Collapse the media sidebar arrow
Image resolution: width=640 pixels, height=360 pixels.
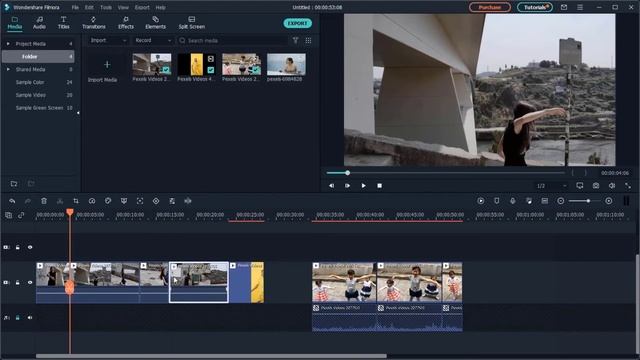point(78,113)
